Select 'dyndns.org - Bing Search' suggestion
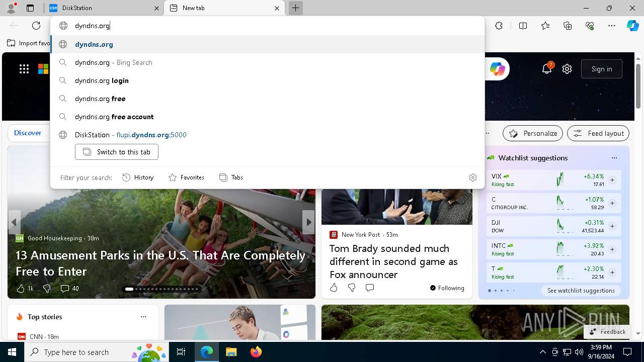The width and height of the screenshot is (644, 362). (x=267, y=62)
